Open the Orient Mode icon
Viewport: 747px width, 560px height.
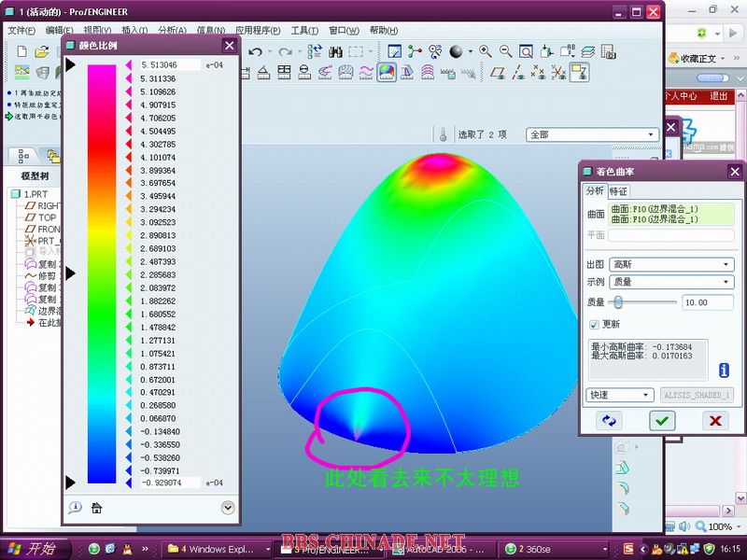tap(434, 51)
